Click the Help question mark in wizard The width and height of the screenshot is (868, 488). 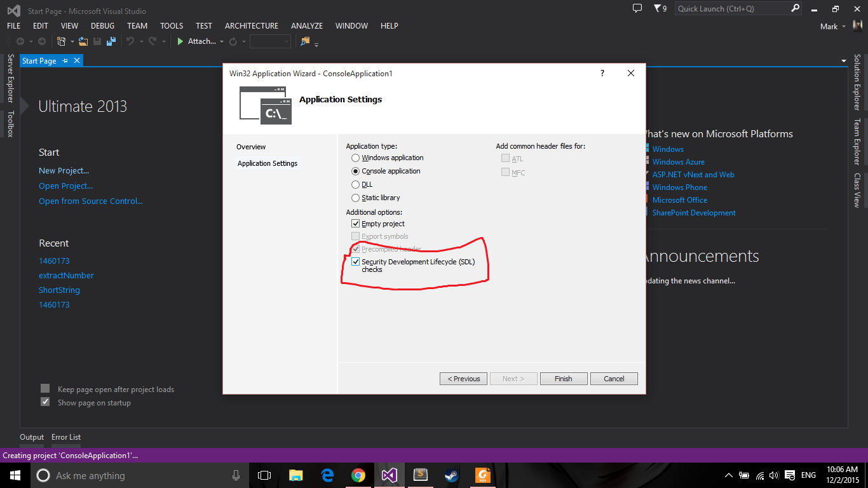pos(602,73)
